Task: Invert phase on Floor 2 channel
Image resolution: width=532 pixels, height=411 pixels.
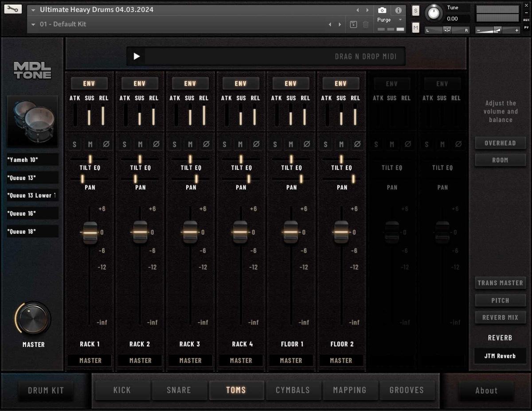Action: [357, 144]
